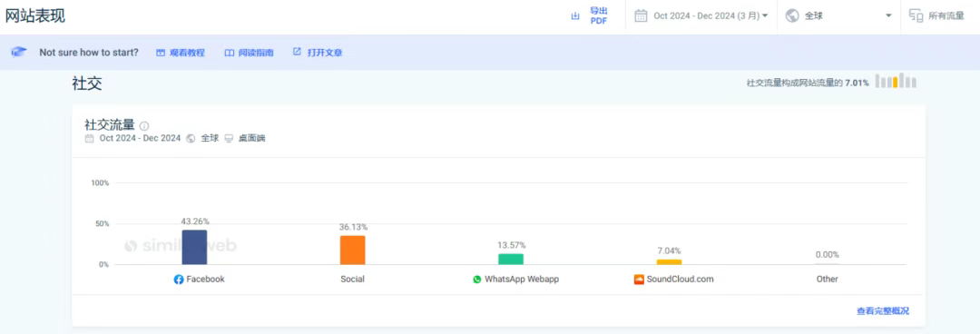This screenshot has height=334, width=980.
Task: Click the WhatsApp logo icon
Action: pyautogui.click(x=477, y=280)
